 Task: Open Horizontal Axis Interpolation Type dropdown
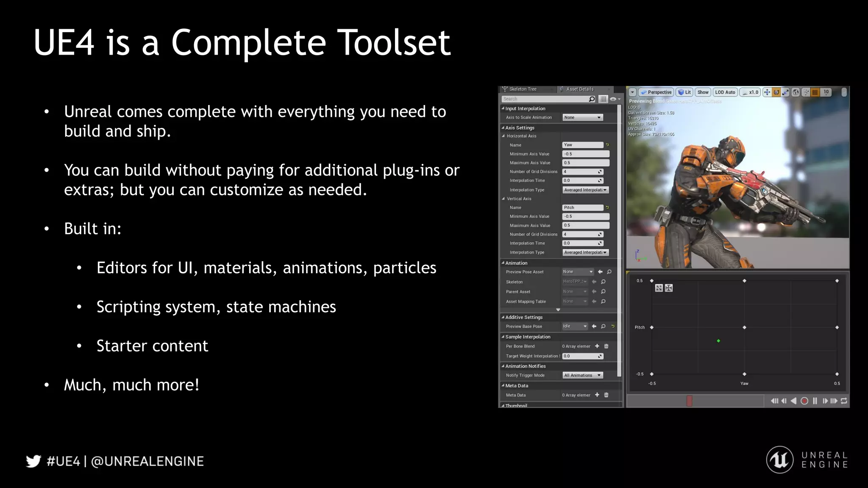coord(586,190)
